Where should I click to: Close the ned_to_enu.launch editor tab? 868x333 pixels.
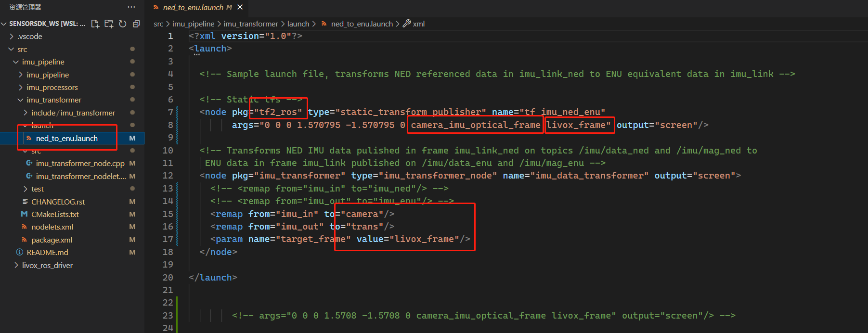point(240,7)
